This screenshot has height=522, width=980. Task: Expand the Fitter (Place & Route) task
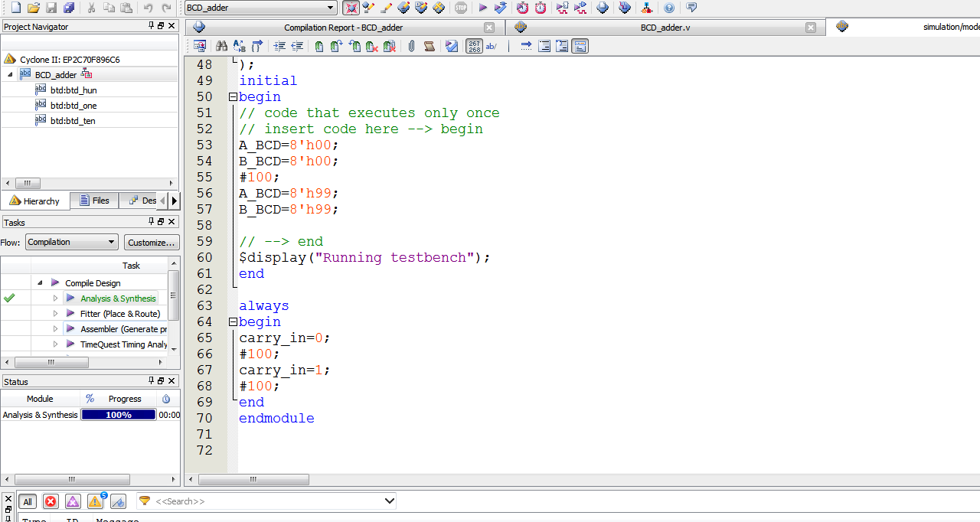[55, 314]
